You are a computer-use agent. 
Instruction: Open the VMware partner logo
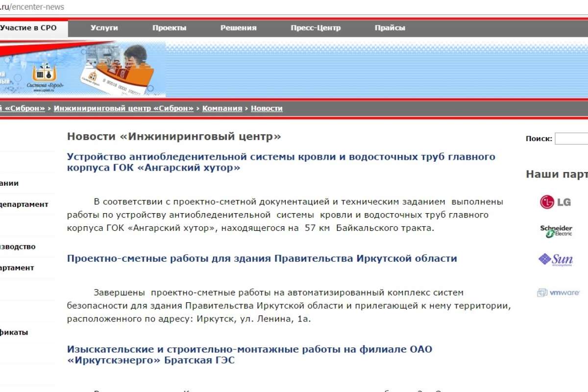coord(558,293)
